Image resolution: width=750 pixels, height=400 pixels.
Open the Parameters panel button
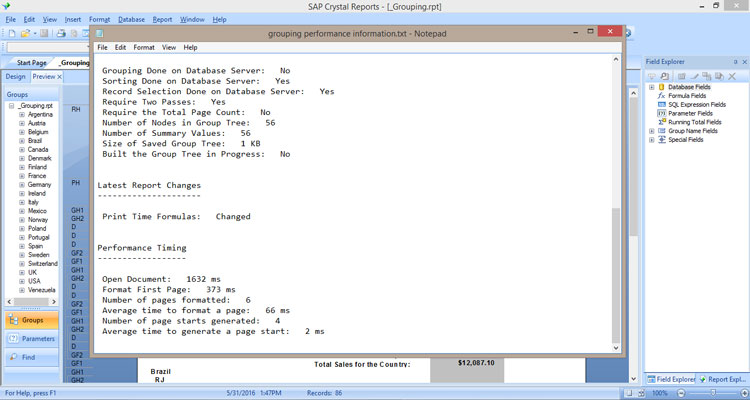[x=32, y=339]
